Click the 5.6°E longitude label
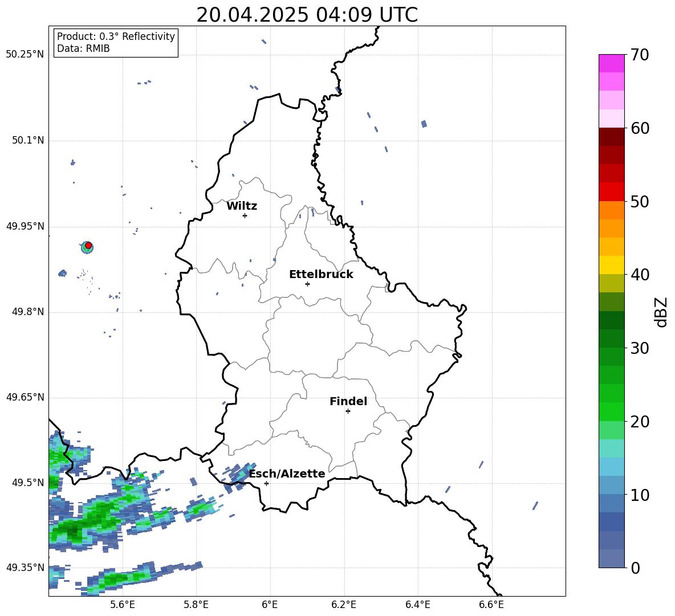 [x=123, y=605]
